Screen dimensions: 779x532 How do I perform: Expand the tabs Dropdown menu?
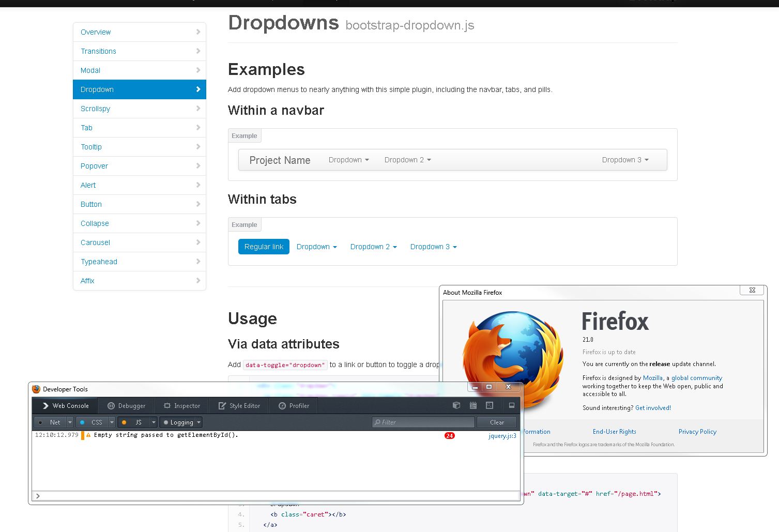(317, 247)
